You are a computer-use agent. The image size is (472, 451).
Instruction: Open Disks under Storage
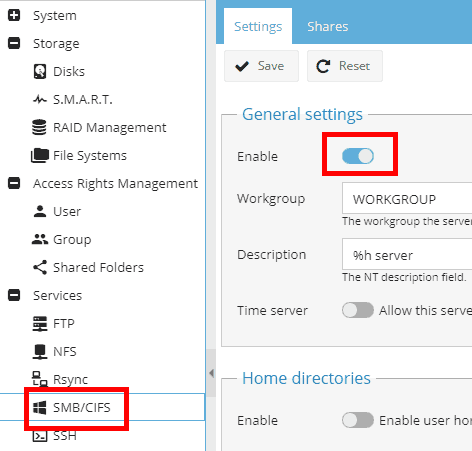pyautogui.click(x=59, y=72)
